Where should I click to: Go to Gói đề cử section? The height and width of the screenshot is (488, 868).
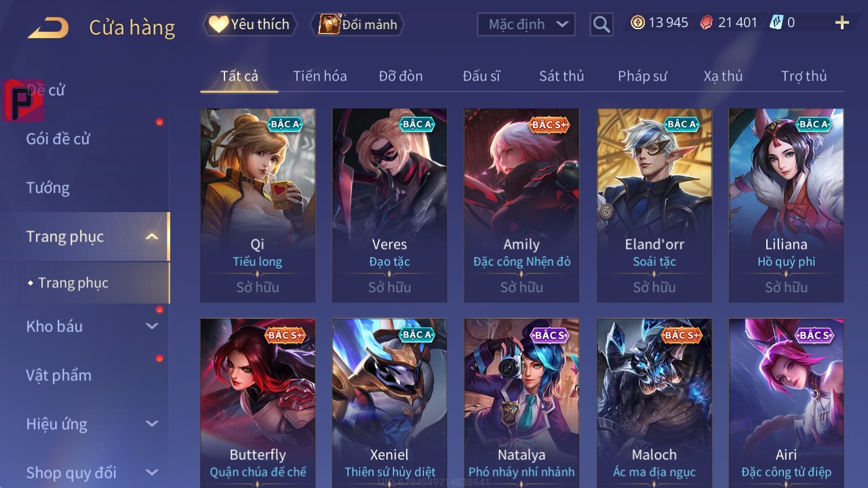point(58,139)
